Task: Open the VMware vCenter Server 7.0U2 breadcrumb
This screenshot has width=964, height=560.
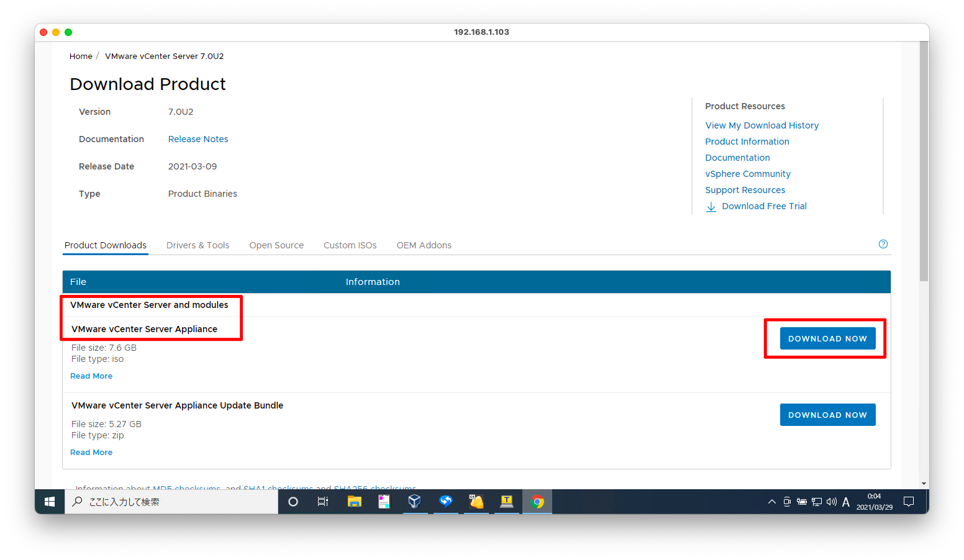Action: pos(164,56)
